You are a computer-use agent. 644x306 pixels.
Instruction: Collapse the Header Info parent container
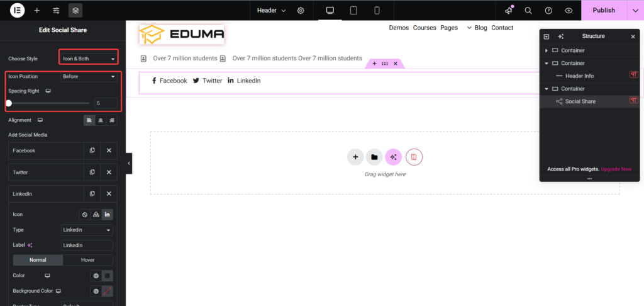pos(547,64)
